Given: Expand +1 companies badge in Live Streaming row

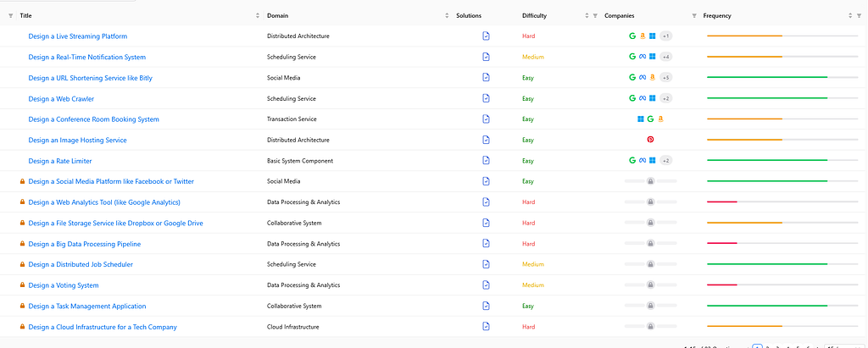Looking at the screenshot, I should (666, 36).
